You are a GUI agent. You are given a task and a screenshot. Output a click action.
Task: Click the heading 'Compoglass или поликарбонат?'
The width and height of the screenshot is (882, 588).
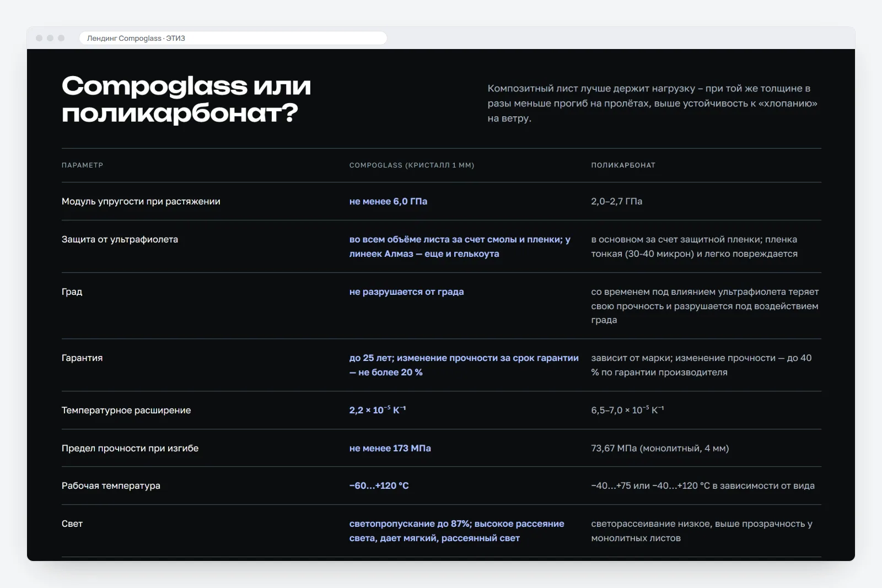186,99
